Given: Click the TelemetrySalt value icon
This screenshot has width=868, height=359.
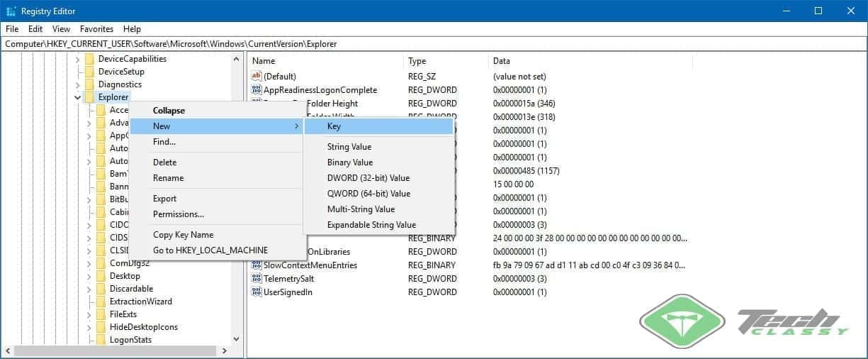Looking at the screenshot, I should click(257, 279).
